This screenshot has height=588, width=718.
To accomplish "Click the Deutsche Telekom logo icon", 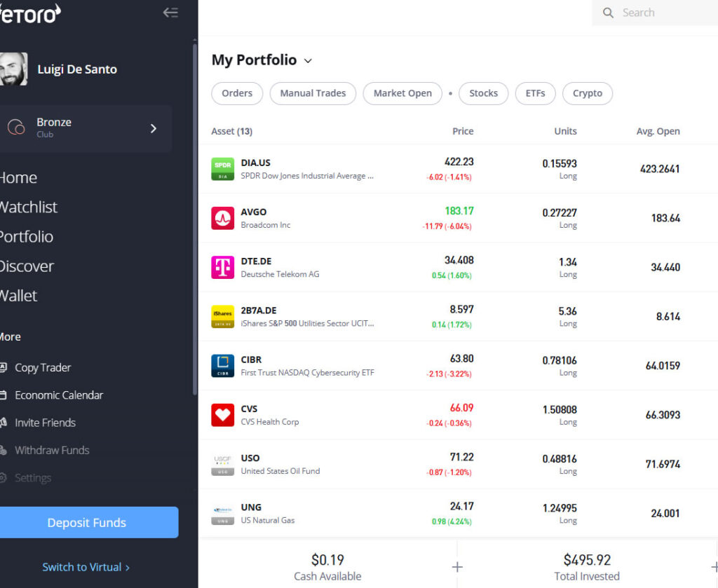I will tap(222, 267).
